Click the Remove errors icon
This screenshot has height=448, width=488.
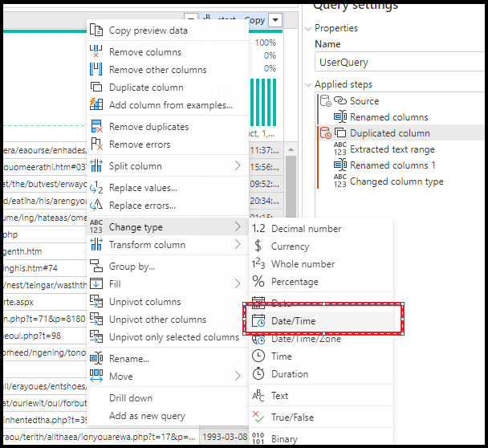[x=96, y=145]
